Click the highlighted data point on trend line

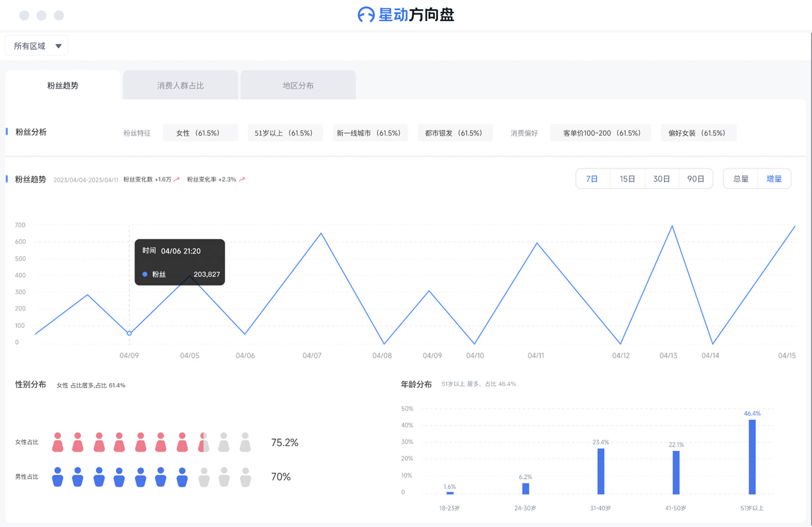[129, 333]
